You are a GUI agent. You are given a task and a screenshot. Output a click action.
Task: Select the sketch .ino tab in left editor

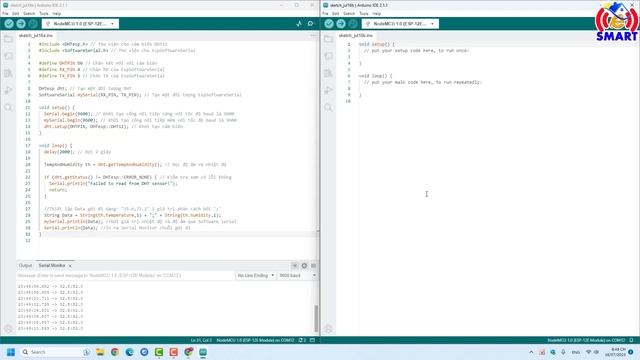[x=36, y=36]
